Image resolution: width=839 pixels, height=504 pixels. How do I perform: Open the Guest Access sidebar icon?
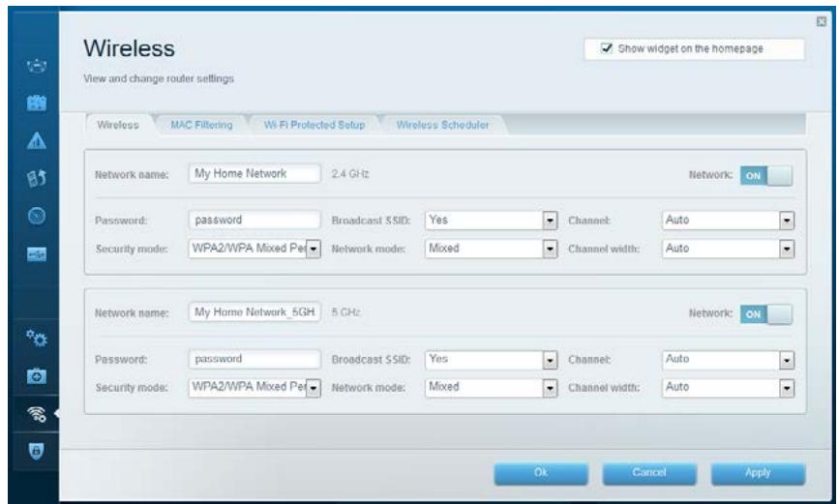click(x=37, y=103)
